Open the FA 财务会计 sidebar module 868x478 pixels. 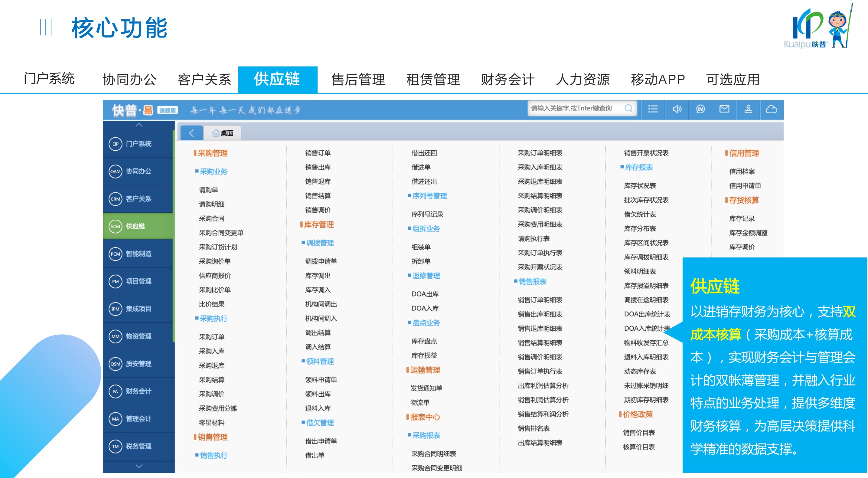138,391
